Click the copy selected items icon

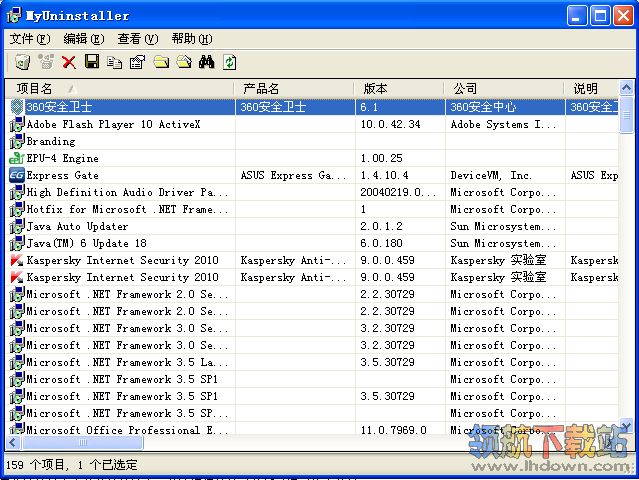point(115,62)
